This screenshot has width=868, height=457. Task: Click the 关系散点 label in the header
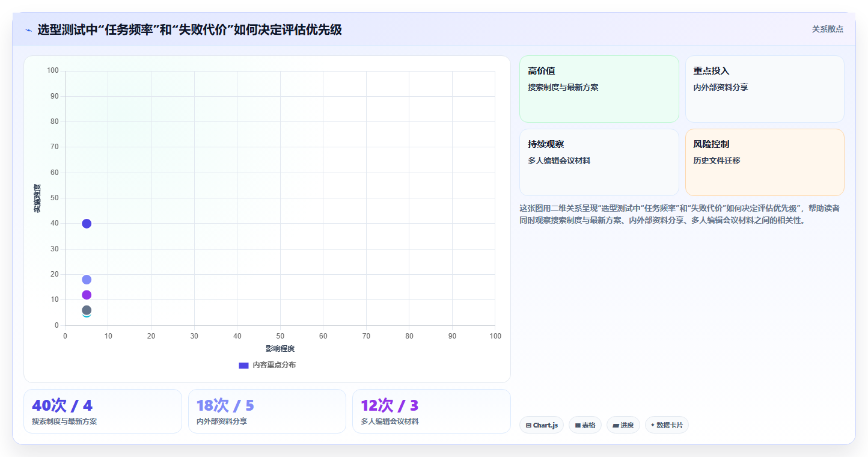coord(827,29)
